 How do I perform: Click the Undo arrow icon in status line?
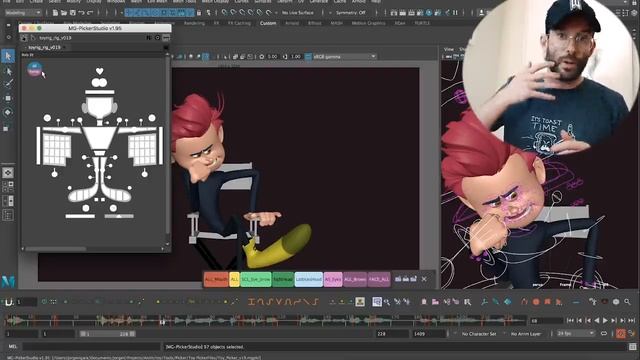point(81,13)
